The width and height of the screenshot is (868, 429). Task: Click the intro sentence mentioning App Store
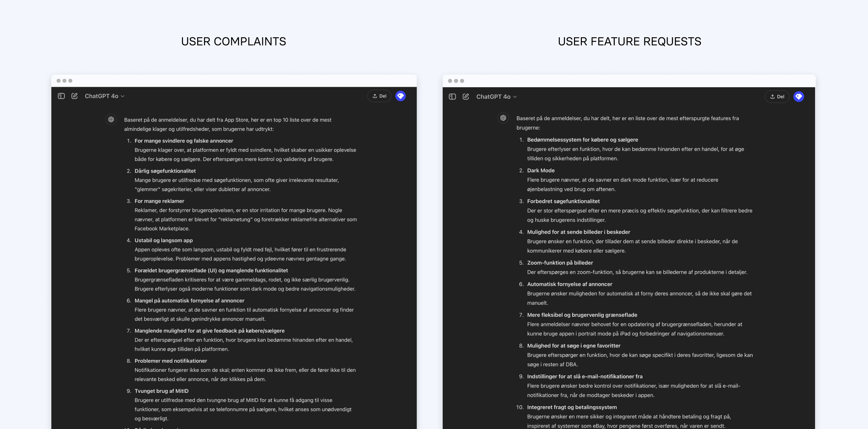pyautogui.click(x=228, y=124)
